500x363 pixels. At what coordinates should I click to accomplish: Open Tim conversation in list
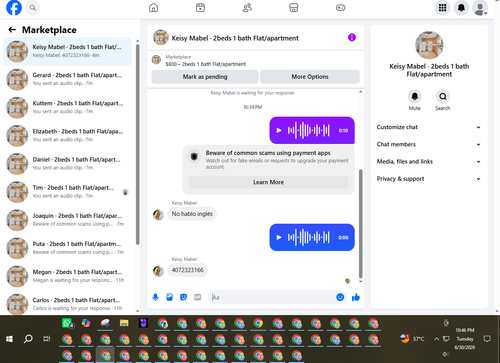tap(68, 192)
